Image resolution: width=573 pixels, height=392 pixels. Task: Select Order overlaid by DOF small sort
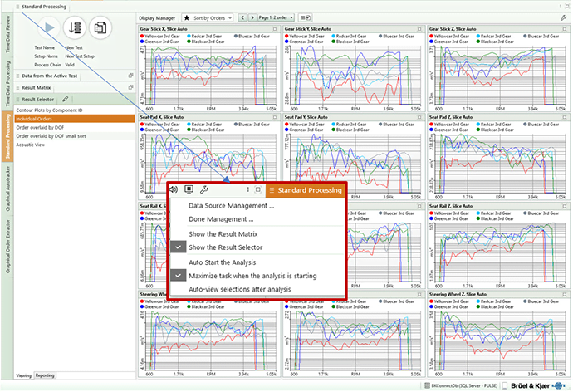coord(75,136)
